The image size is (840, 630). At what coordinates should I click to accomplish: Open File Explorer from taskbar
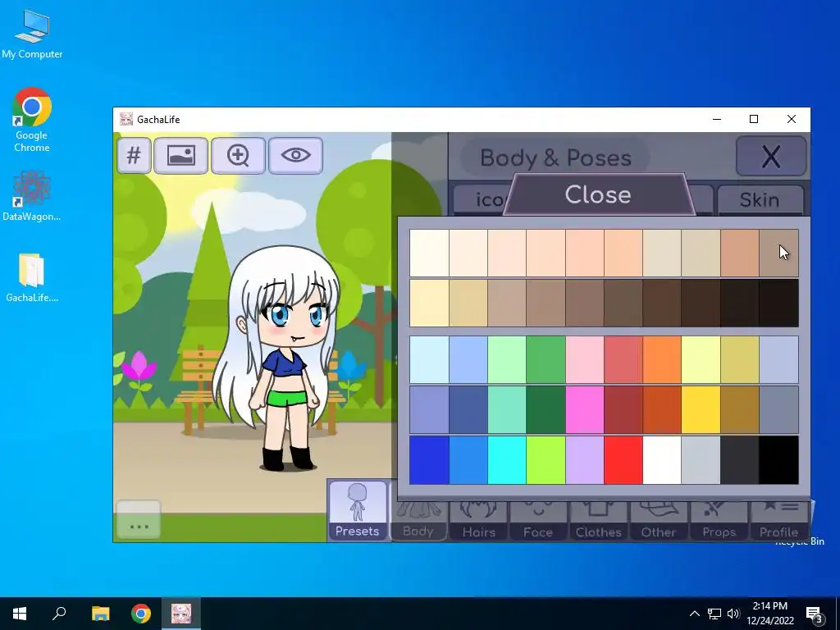coord(100,614)
